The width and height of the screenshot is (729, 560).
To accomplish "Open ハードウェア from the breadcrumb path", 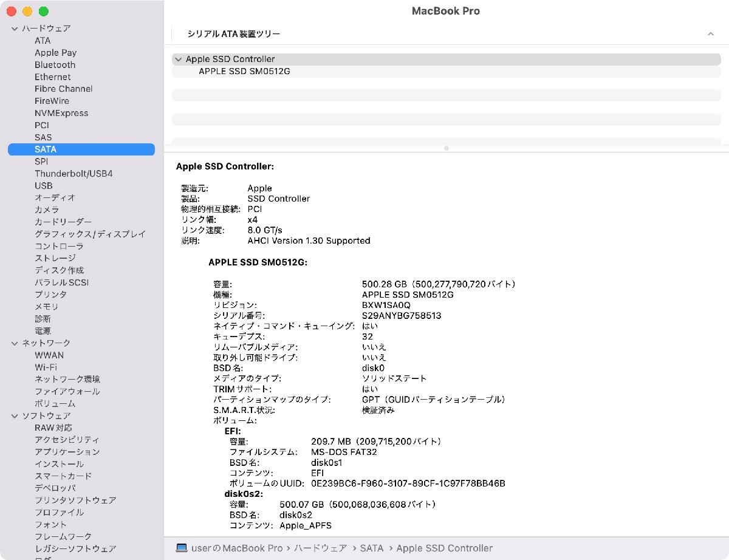I will click(320, 548).
